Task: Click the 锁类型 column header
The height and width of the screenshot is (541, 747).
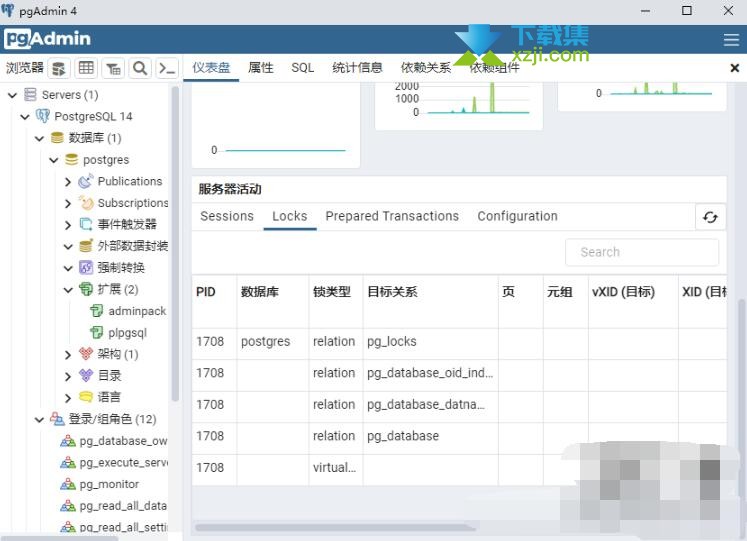Action: click(336, 301)
